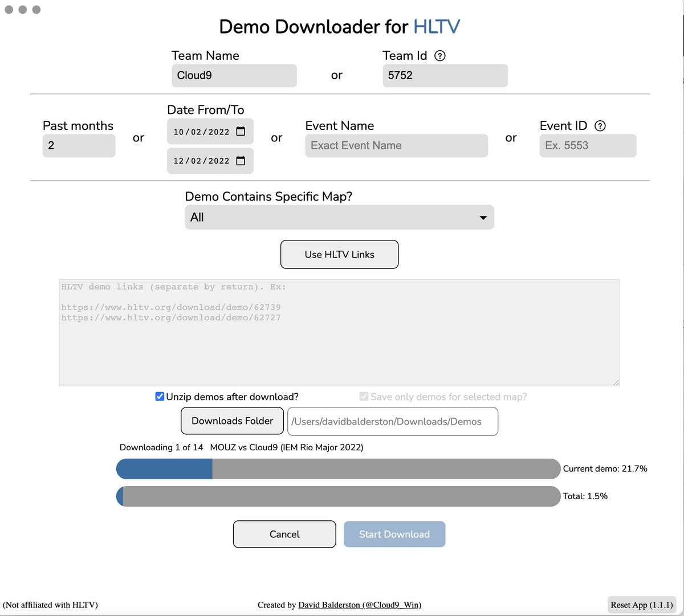Cancel the current download
684x616 pixels.
coord(284,534)
